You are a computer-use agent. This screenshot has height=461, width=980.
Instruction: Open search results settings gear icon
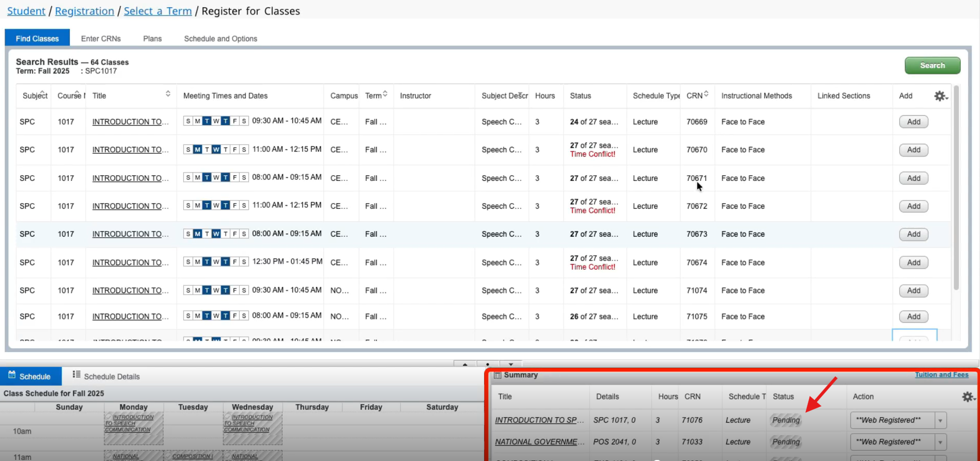tap(941, 96)
